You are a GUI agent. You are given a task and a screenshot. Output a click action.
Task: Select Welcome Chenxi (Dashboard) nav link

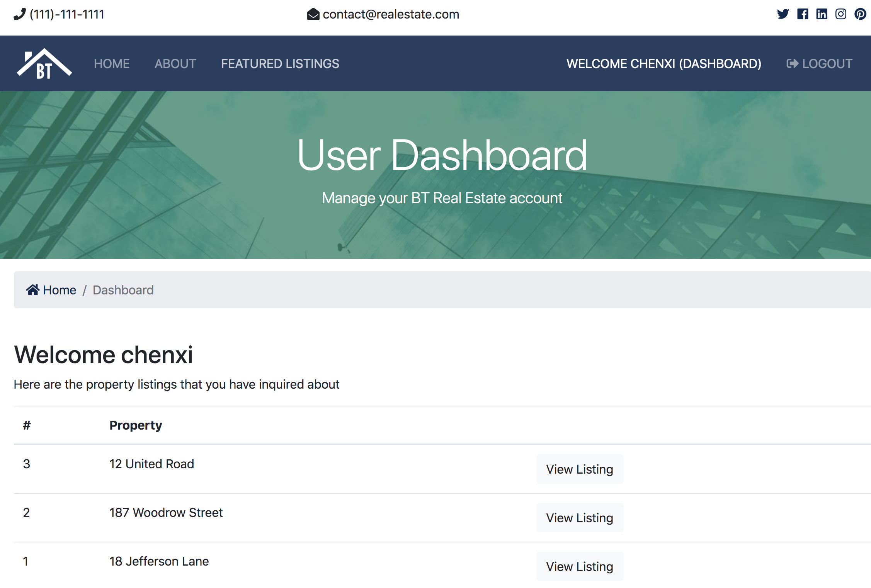[664, 64]
